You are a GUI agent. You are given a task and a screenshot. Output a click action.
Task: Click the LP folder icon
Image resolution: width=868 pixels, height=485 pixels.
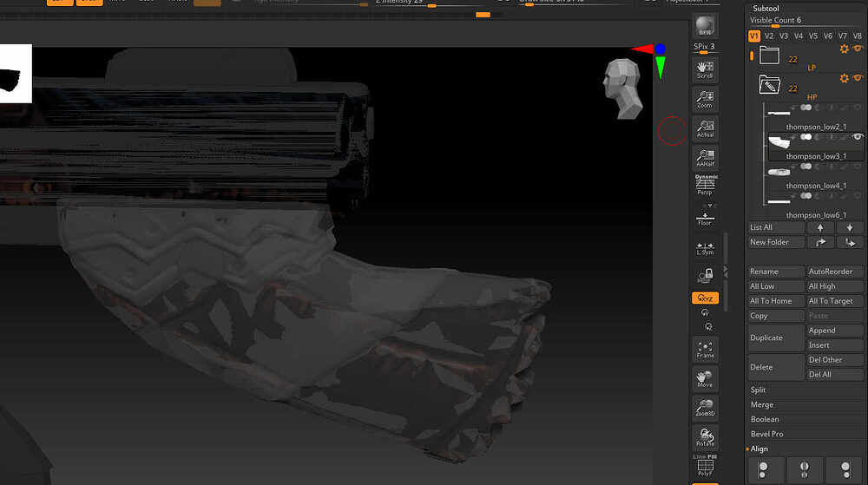pyautogui.click(x=769, y=56)
